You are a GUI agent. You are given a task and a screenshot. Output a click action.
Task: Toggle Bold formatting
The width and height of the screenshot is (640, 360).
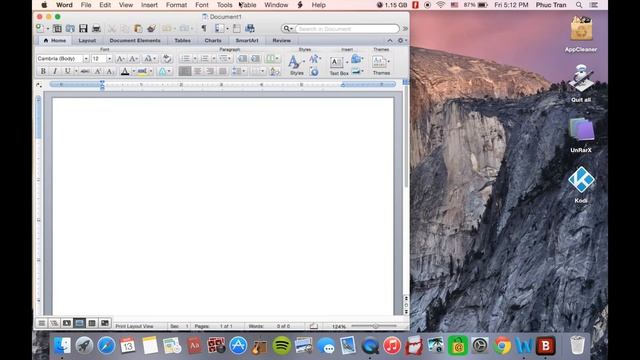43,71
